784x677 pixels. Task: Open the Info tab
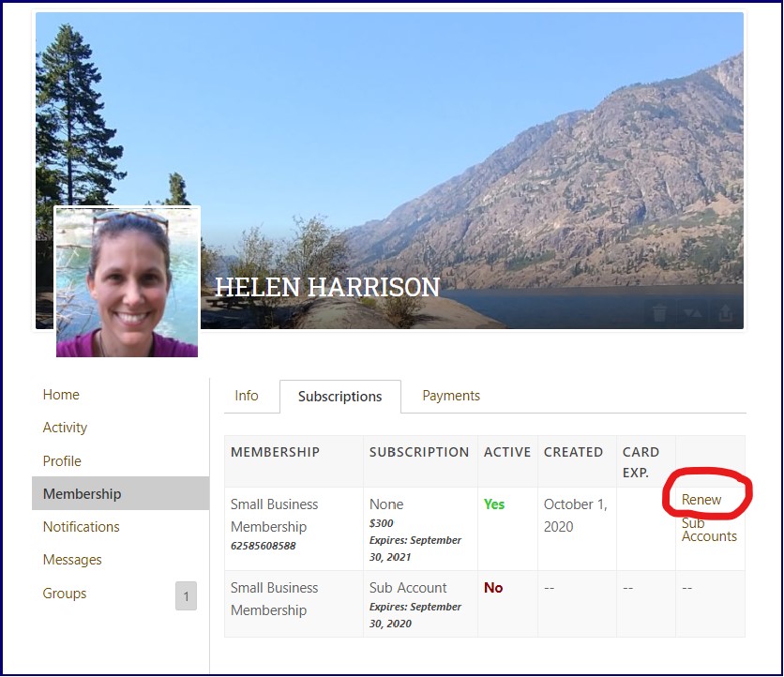click(x=247, y=396)
